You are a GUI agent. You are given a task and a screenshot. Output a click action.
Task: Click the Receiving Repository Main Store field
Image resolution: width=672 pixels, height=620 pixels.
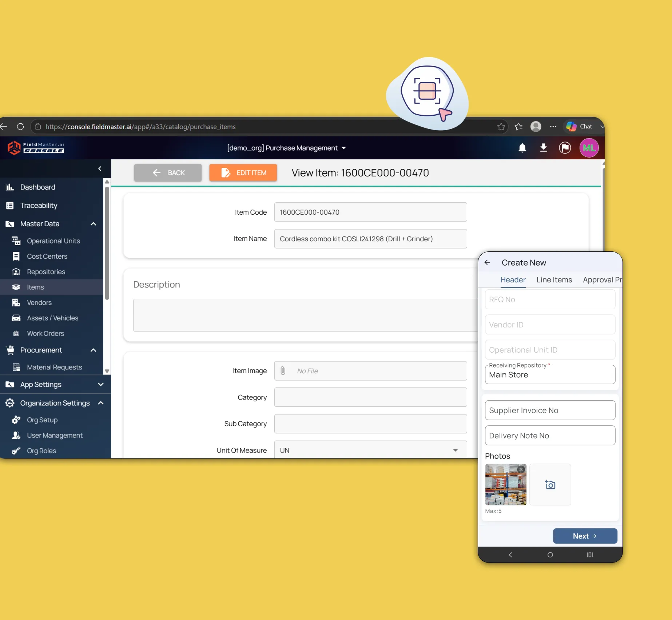click(550, 374)
